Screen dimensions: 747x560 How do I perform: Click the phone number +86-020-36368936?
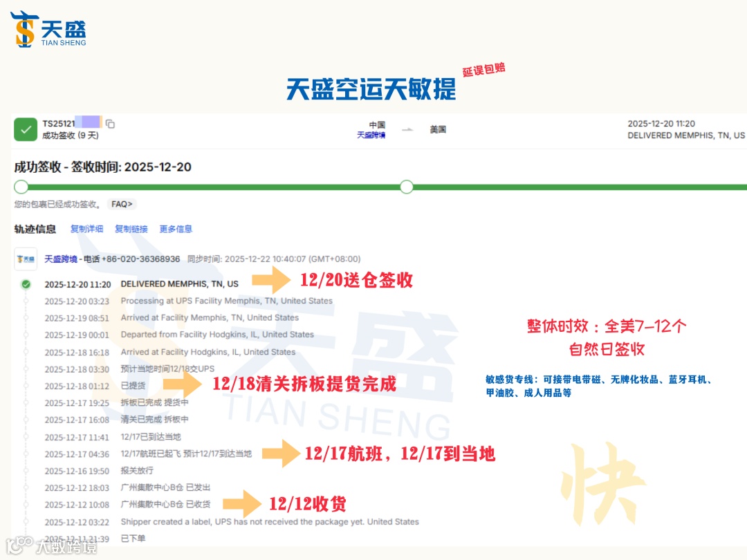(140, 259)
